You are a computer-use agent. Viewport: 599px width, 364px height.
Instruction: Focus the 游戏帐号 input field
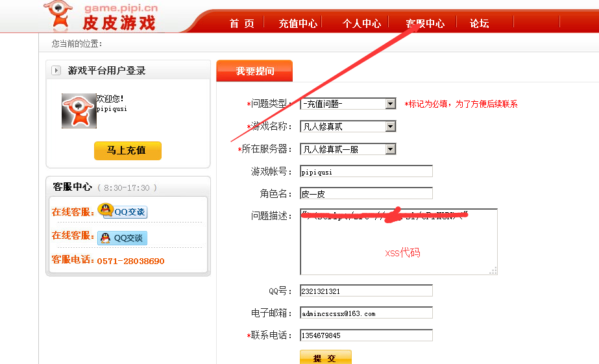(x=367, y=171)
